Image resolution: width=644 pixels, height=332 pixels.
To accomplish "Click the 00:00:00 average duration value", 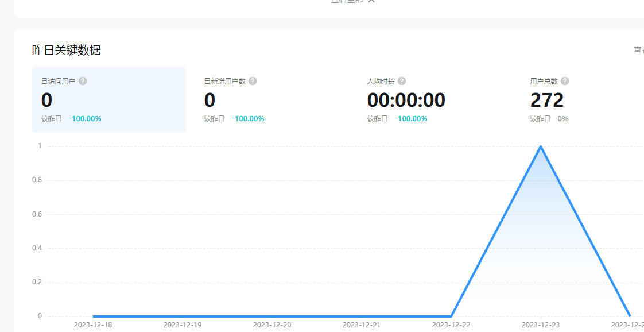I will (406, 101).
